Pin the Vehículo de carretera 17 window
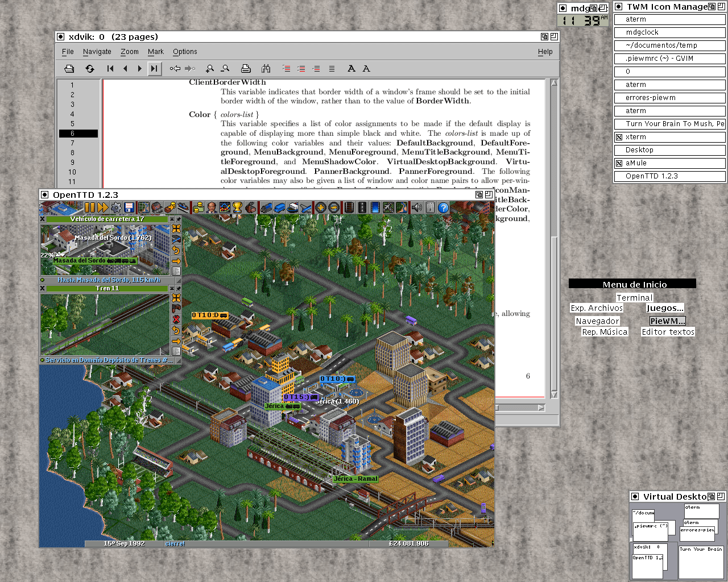 (178, 219)
